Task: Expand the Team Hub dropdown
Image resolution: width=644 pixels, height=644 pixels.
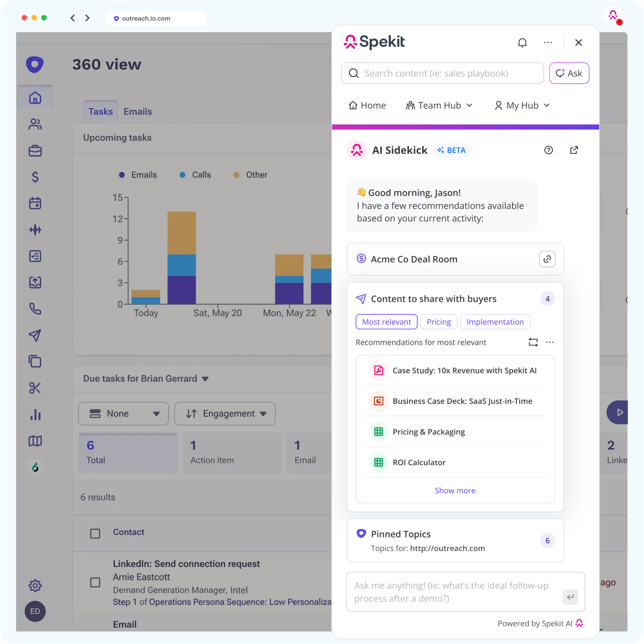Action: coord(439,106)
